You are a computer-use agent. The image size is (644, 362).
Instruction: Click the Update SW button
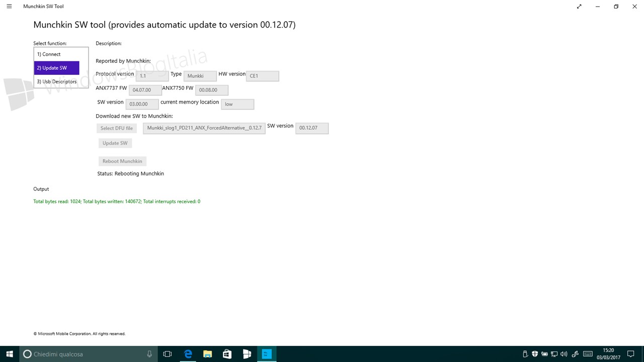(x=115, y=143)
